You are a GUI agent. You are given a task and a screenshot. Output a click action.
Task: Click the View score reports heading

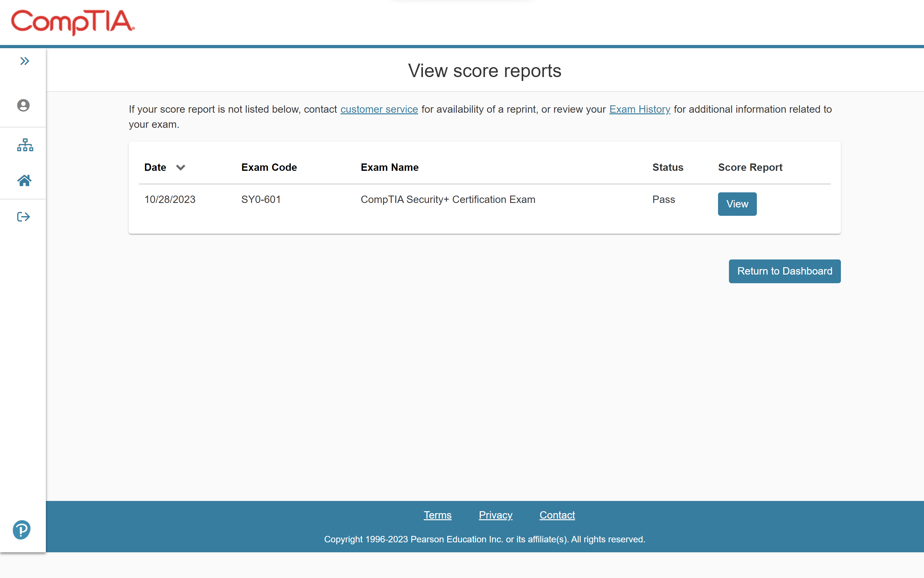(x=484, y=71)
